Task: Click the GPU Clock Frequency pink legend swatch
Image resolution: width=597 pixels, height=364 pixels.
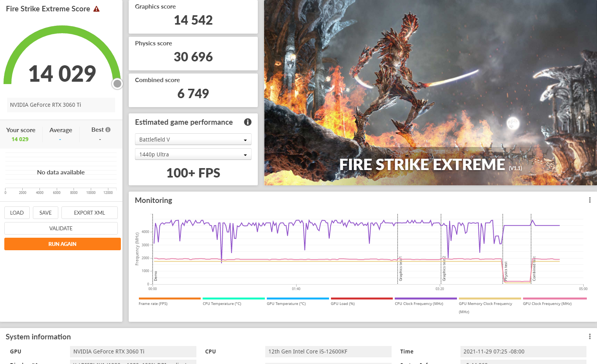Action: tap(554, 298)
